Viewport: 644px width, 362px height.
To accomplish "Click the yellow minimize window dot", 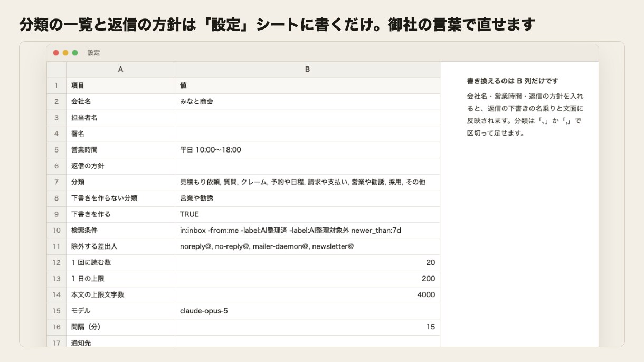I will pyautogui.click(x=65, y=53).
